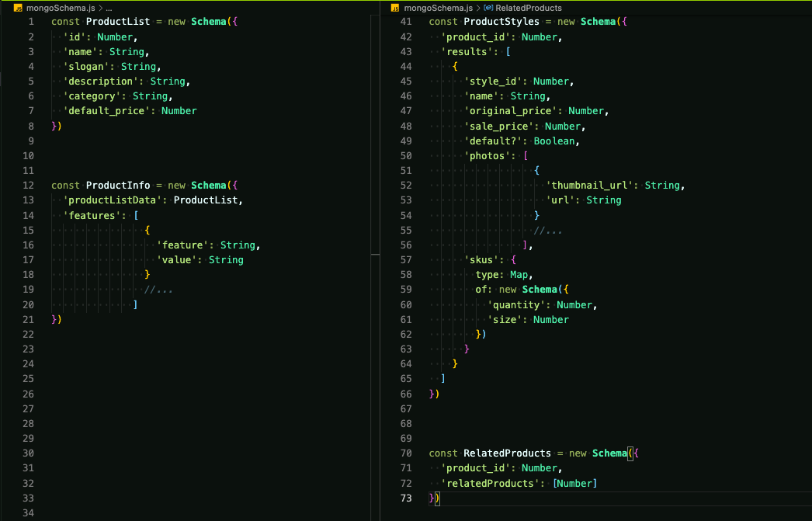Click line number 34 in the left editor

point(29,512)
